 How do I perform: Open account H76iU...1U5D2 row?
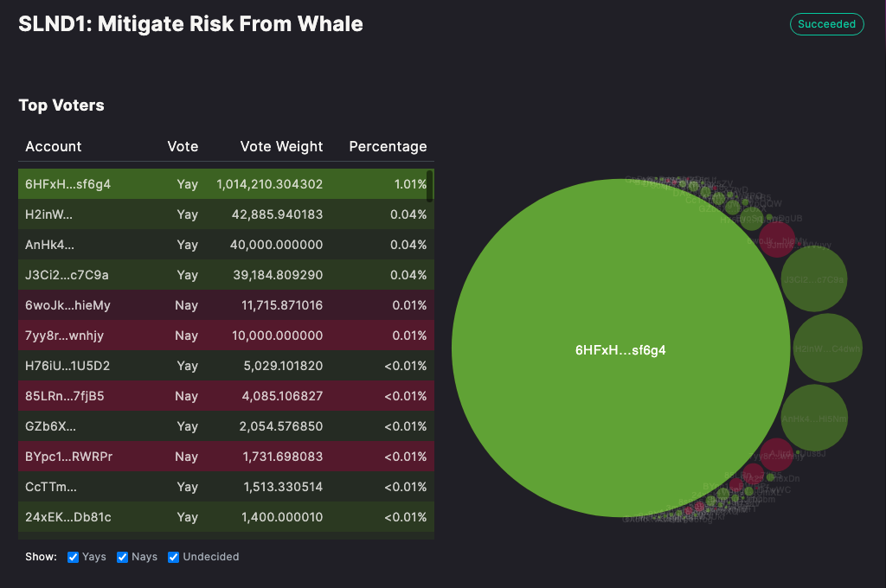click(x=225, y=366)
